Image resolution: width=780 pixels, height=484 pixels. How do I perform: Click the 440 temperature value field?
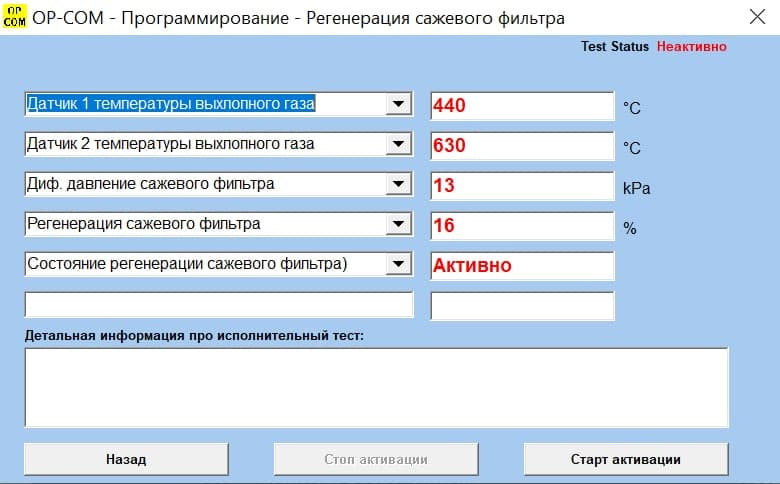522,106
